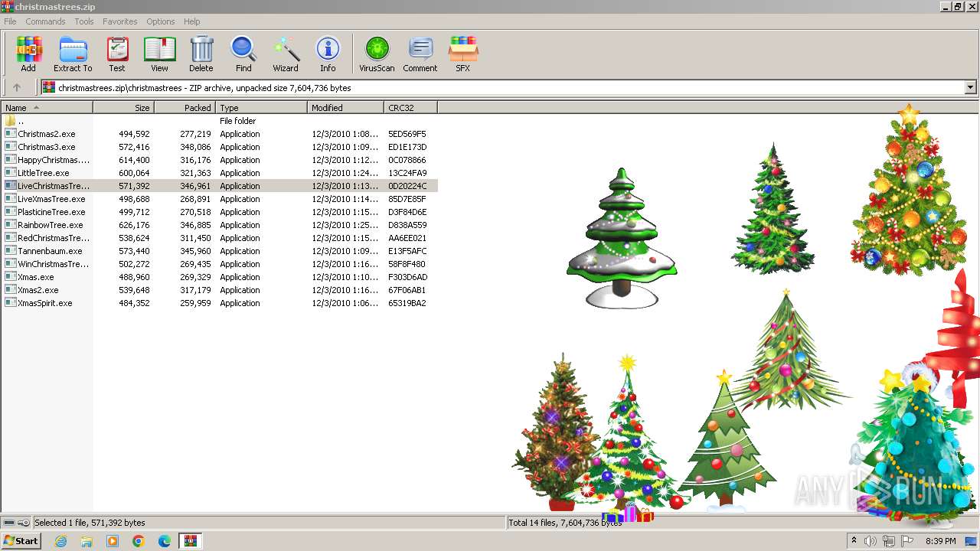The width and height of the screenshot is (980, 551).
Task: Open the File menu
Action: pos(10,21)
